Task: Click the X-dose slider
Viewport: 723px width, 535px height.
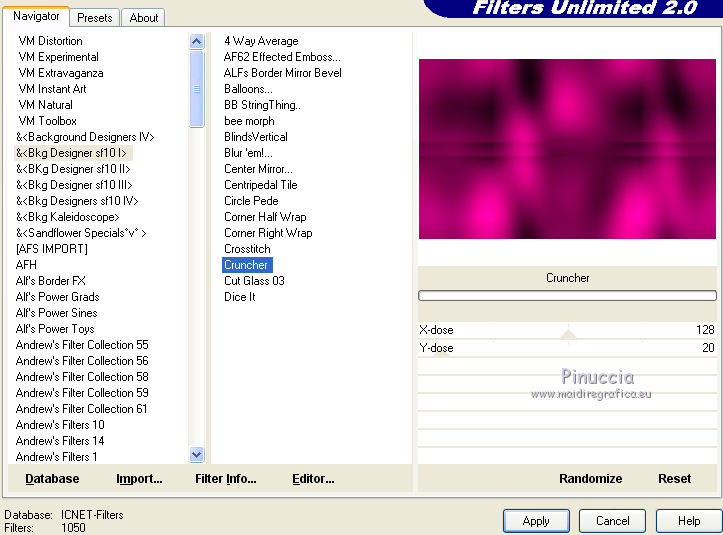Action: click(567, 330)
